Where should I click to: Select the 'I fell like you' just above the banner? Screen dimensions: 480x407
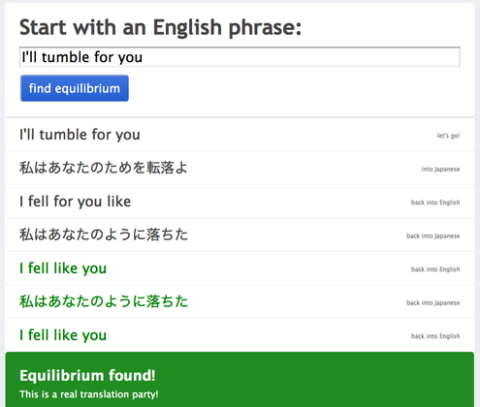pos(63,335)
